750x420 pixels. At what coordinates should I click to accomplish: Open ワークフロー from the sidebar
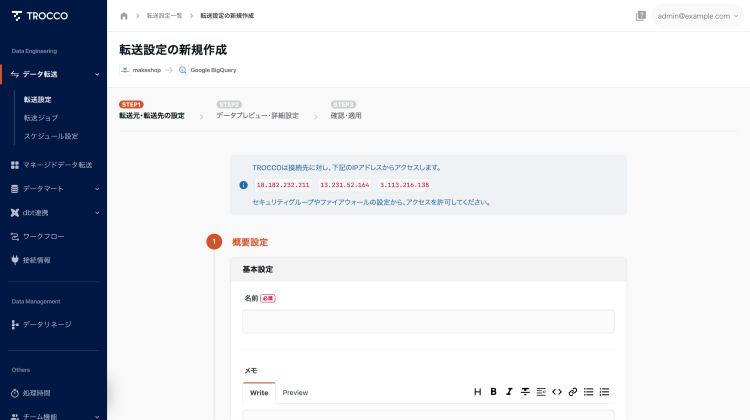[x=43, y=236]
